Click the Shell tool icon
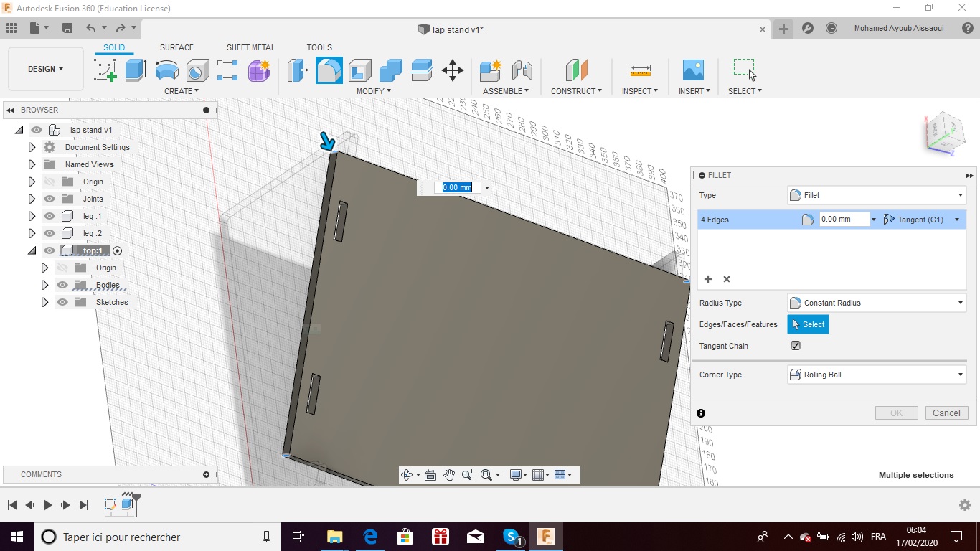Image resolution: width=980 pixels, height=551 pixels. [x=359, y=70]
